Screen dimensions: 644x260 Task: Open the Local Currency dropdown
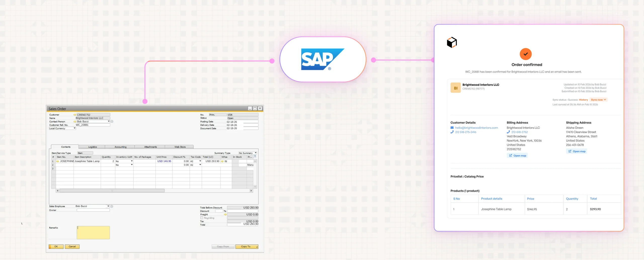74,128
